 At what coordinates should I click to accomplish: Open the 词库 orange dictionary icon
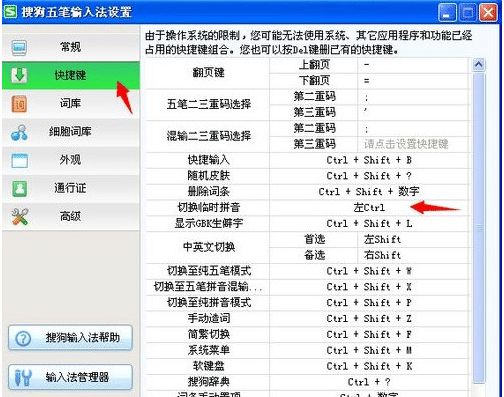pyautogui.click(x=19, y=104)
